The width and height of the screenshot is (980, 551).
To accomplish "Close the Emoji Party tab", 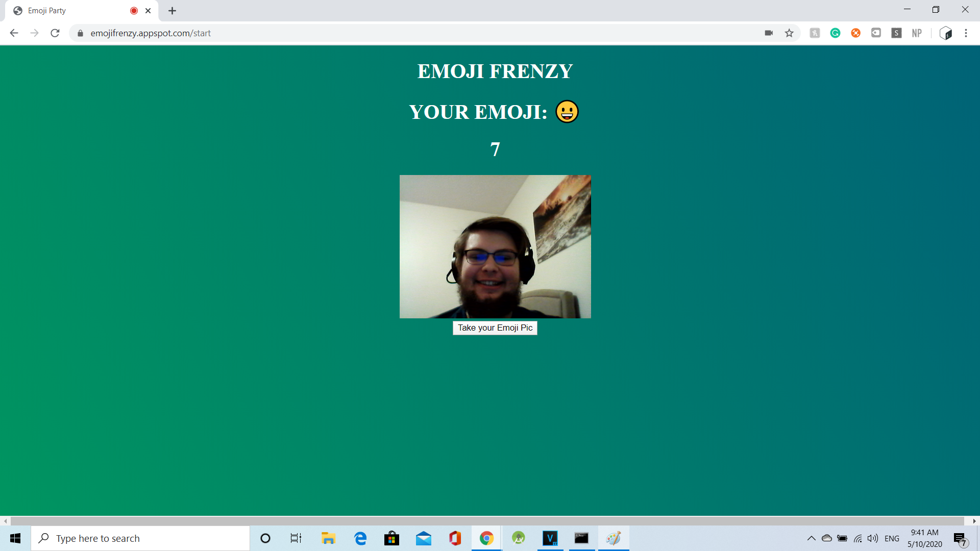I will click(148, 11).
